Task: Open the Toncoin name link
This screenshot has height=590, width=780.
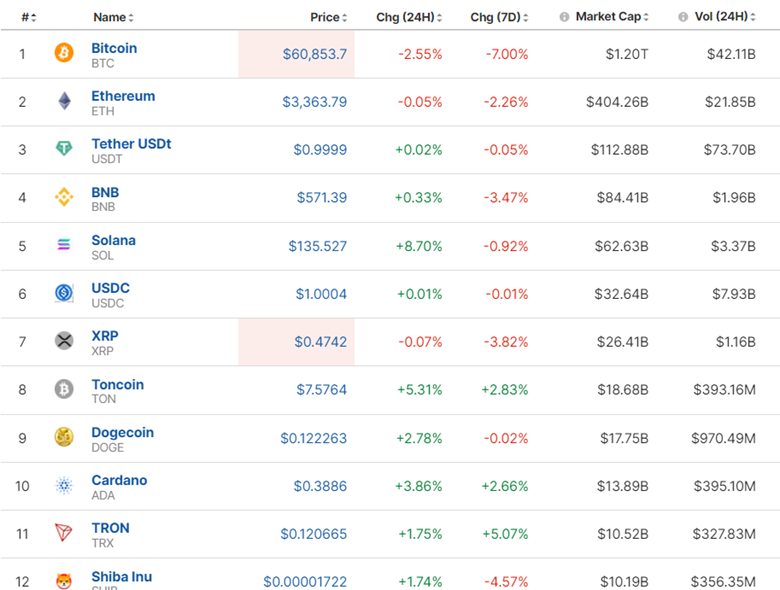Action: [117, 385]
